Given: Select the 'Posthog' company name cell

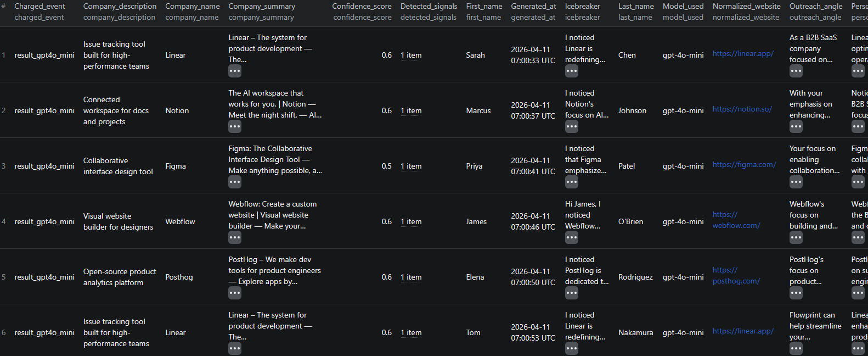Looking at the screenshot, I should pos(179,277).
